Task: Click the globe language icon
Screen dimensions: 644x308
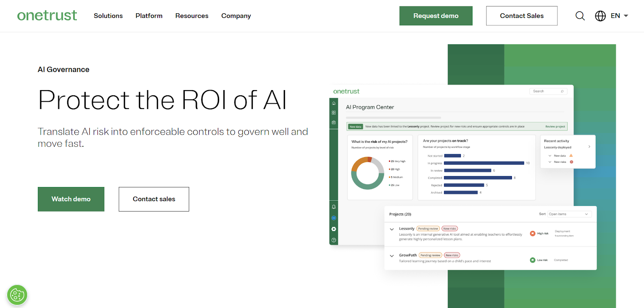Action: (600, 16)
